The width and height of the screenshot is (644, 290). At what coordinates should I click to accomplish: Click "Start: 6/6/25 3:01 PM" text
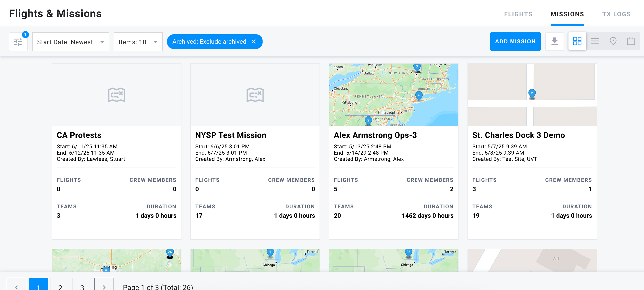coord(222,147)
